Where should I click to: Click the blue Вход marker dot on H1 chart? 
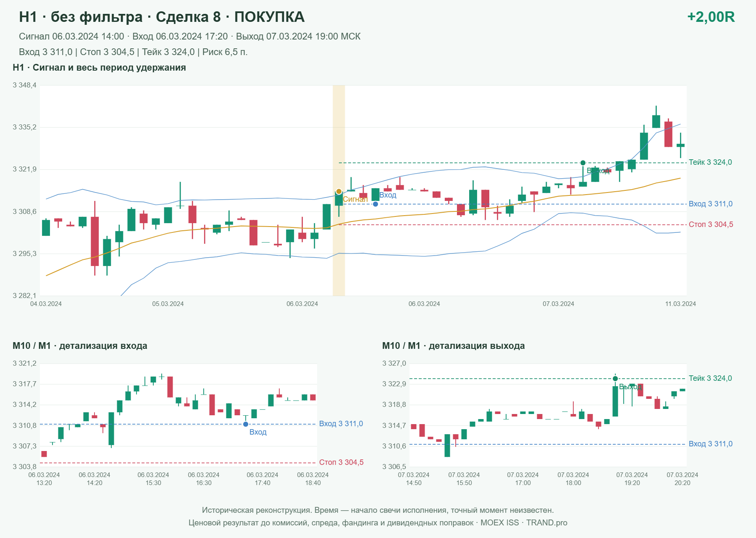point(375,204)
